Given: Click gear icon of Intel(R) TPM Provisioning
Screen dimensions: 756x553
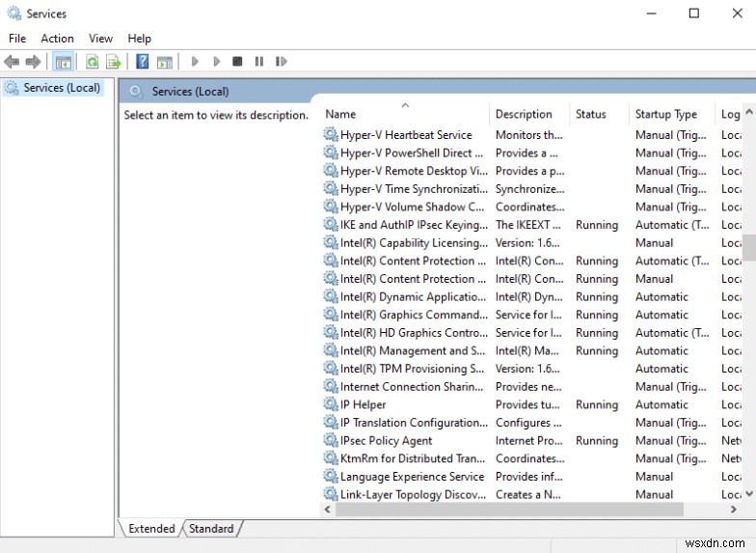Looking at the screenshot, I should coord(330,369).
